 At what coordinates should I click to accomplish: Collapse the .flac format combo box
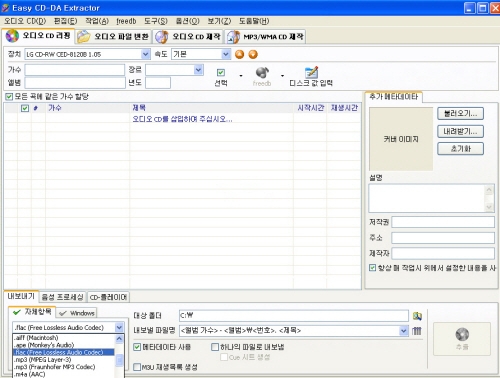[x=119, y=327]
